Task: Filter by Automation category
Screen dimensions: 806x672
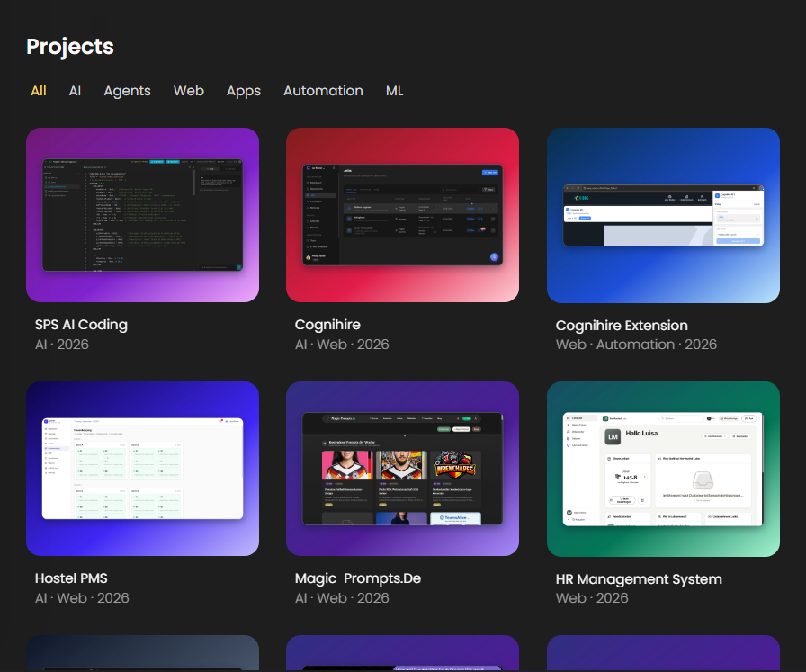Action: [x=323, y=91]
